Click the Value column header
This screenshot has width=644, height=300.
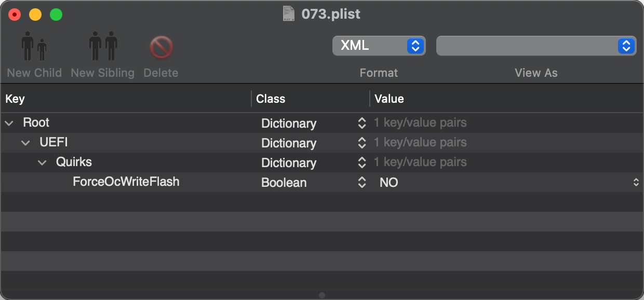[x=389, y=99]
